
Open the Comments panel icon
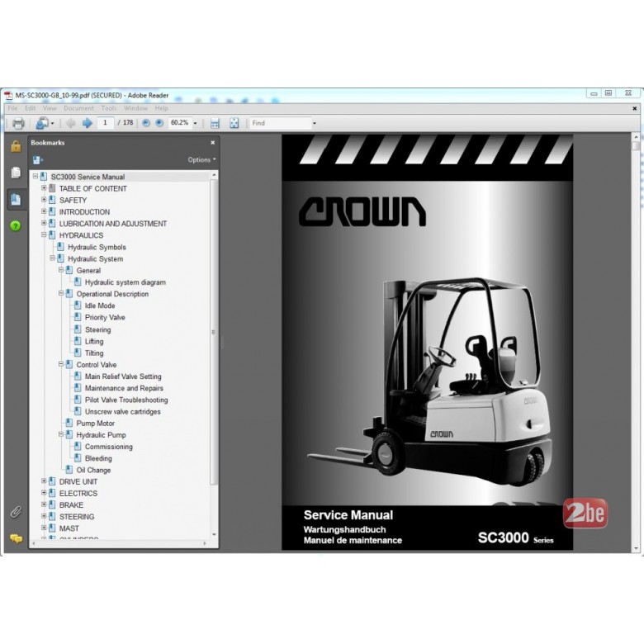(16, 538)
